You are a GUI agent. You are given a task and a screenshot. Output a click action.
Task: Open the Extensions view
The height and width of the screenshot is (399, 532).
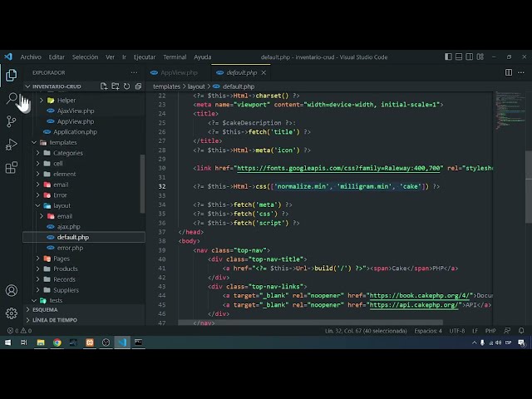pos(11,168)
